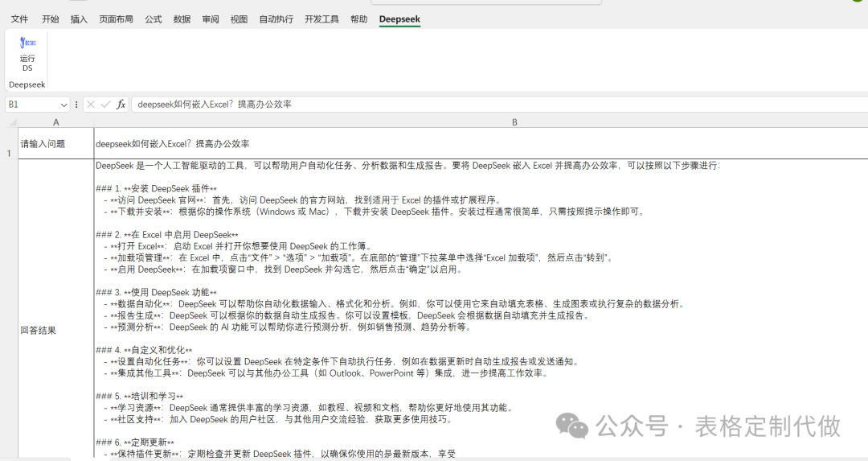Open the 自动执行 tab

[276, 19]
